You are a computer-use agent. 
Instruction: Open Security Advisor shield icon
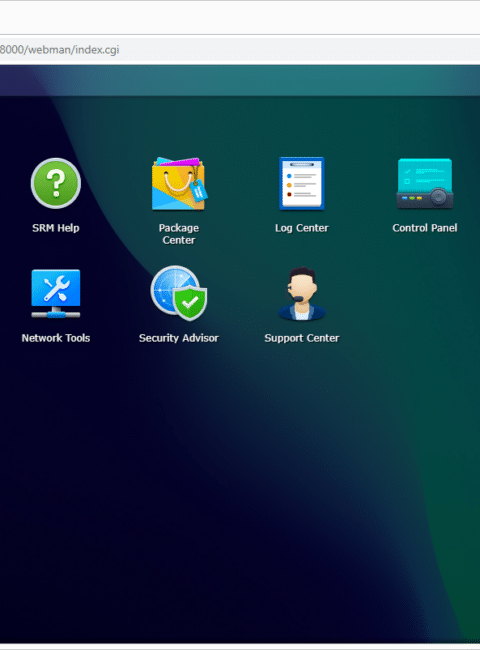(x=179, y=293)
